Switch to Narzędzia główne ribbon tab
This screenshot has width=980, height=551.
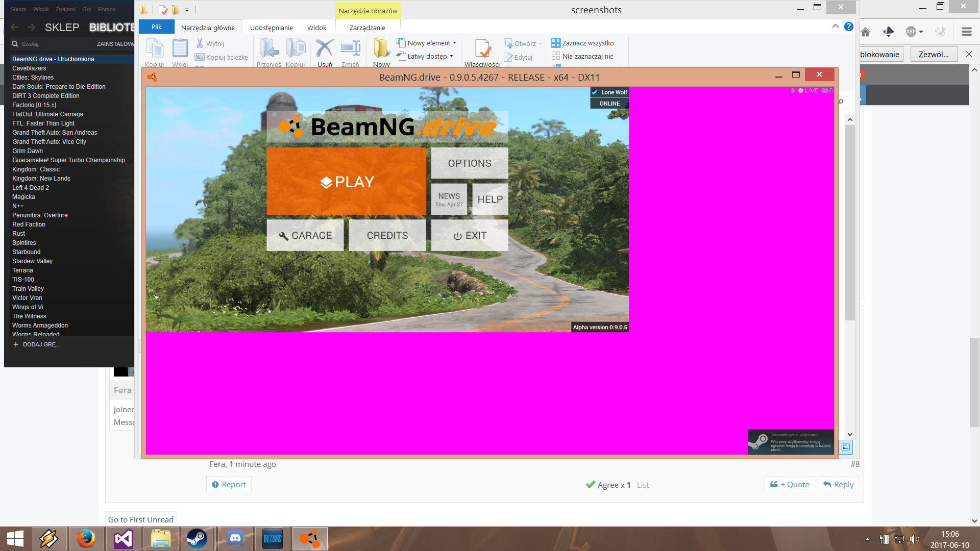208,28
